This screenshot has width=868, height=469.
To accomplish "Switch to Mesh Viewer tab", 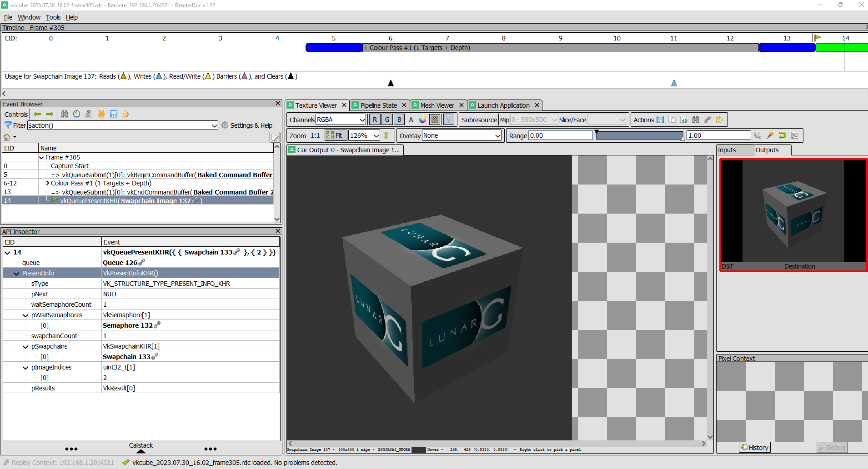I will coord(437,105).
